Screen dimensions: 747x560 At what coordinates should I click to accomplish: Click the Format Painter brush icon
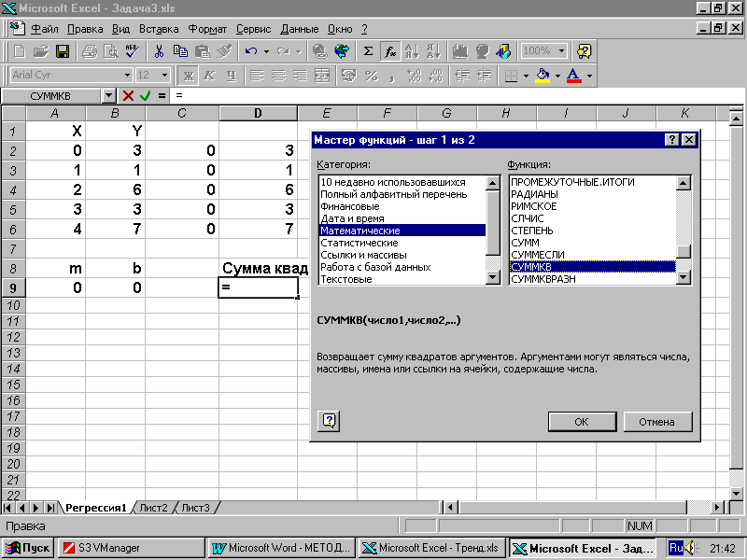(224, 51)
